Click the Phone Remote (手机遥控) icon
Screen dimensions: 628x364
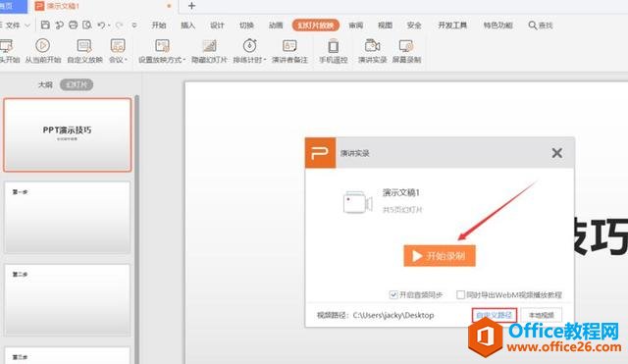334,46
